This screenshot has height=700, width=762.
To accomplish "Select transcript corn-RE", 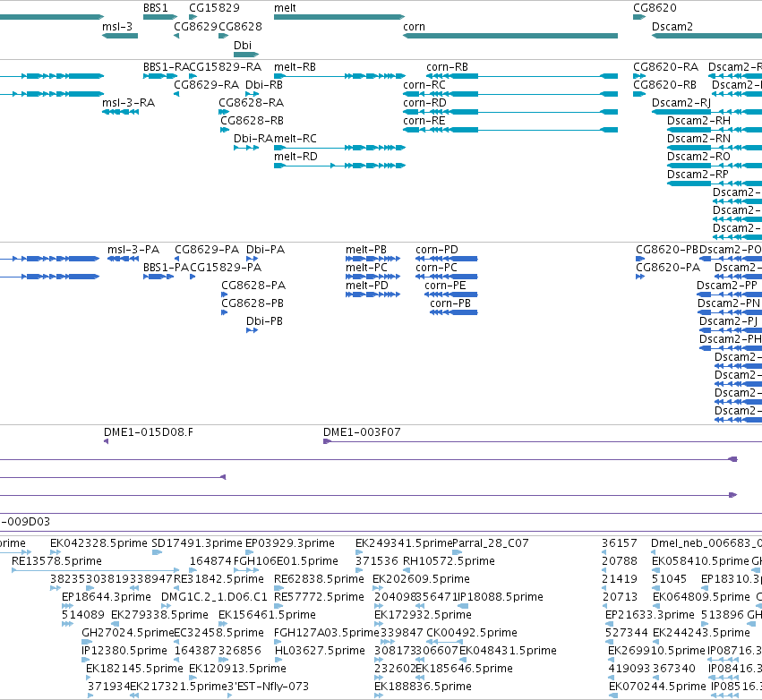I will (510, 130).
